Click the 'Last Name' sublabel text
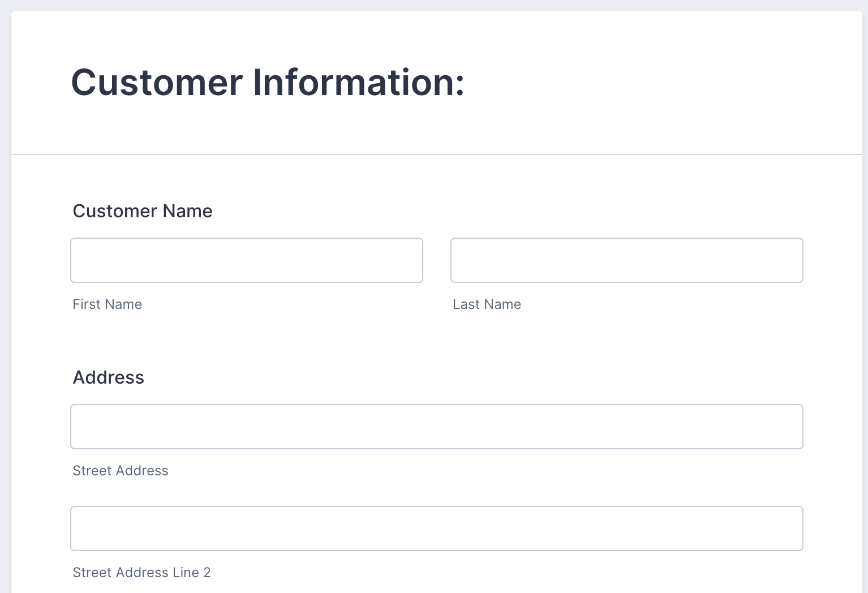The image size is (868, 593). (x=487, y=304)
